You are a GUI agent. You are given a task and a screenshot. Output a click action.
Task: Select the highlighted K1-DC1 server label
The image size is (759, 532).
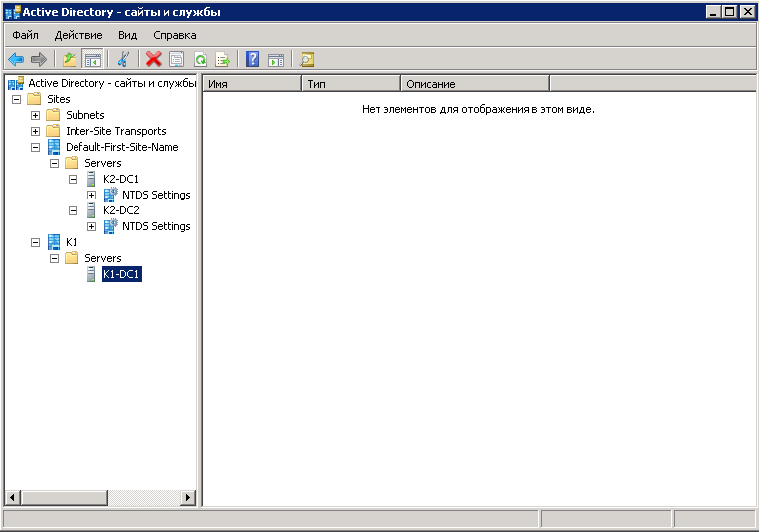(122, 274)
